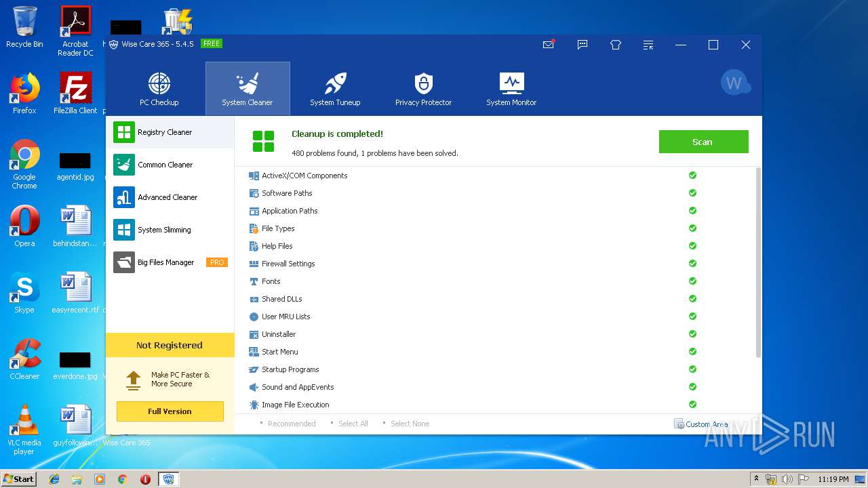Open System Slimming in sidebar
868x488 pixels.
pyautogui.click(x=170, y=230)
